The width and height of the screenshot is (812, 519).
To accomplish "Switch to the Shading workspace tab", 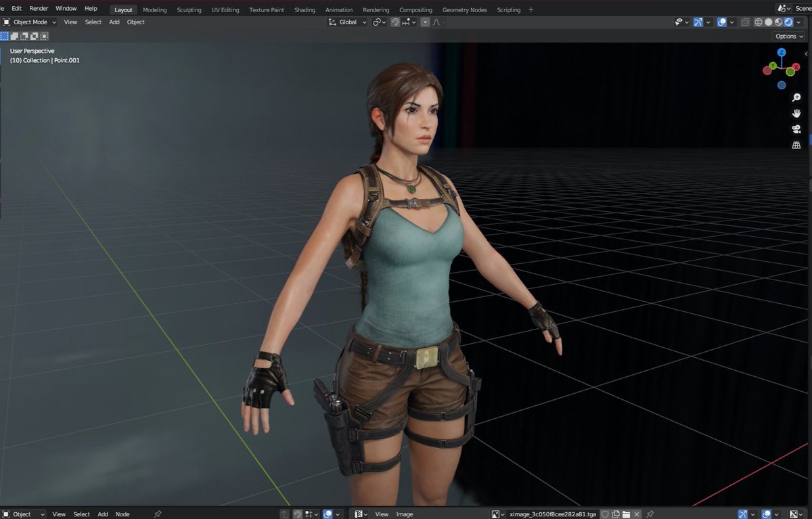I will coord(304,10).
